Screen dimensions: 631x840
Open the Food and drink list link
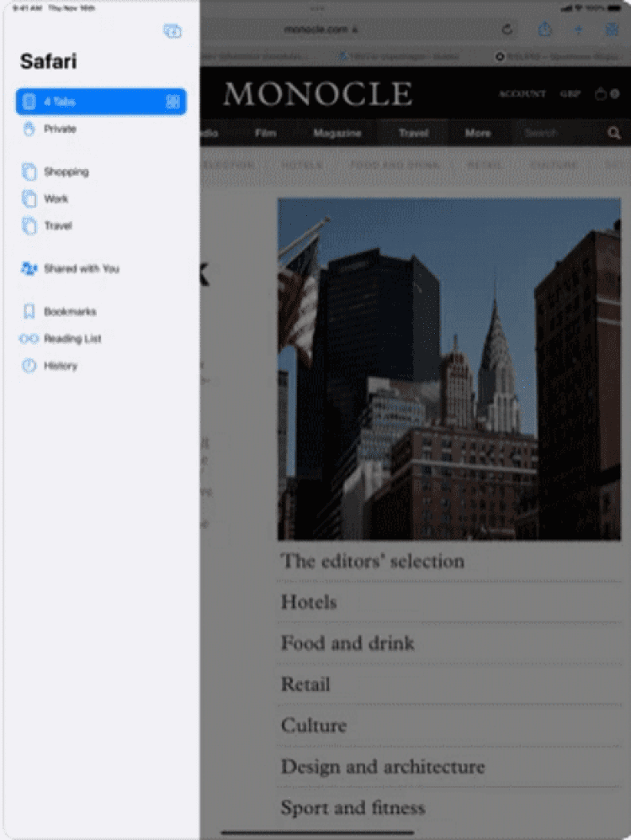[x=347, y=643]
